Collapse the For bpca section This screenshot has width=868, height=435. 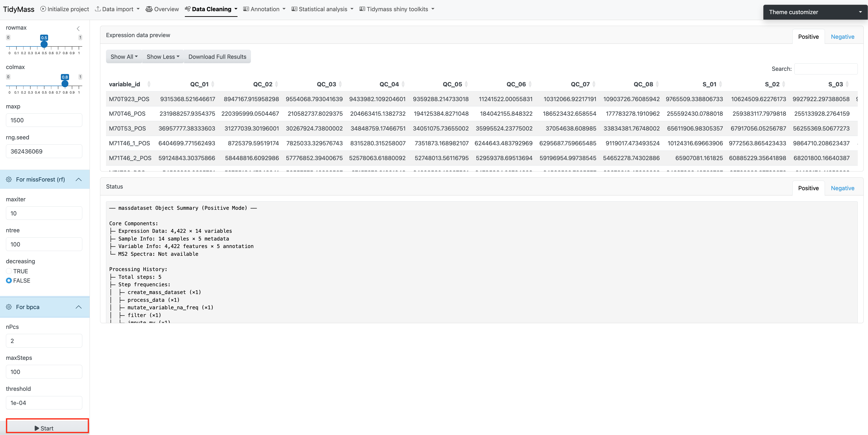[78, 307]
